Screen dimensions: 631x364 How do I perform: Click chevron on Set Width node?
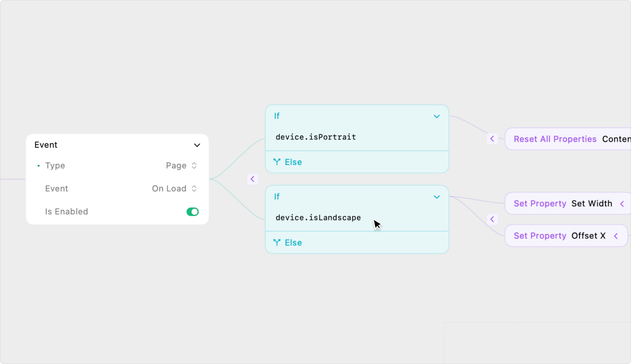point(622,204)
